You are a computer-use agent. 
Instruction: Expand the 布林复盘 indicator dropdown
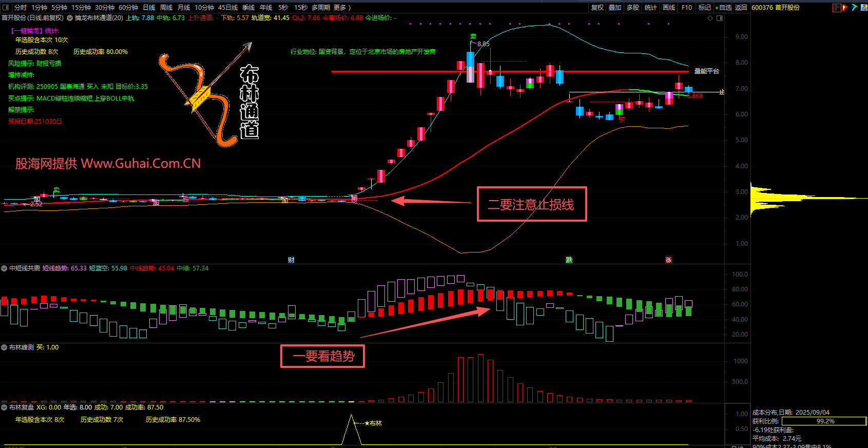click(x=4, y=407)
